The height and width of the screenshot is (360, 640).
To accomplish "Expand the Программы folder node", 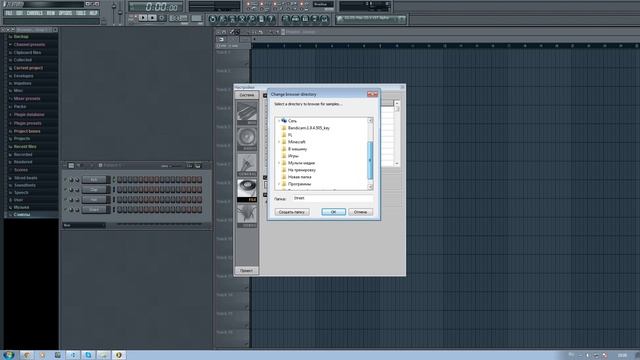I will coord(279,184).
